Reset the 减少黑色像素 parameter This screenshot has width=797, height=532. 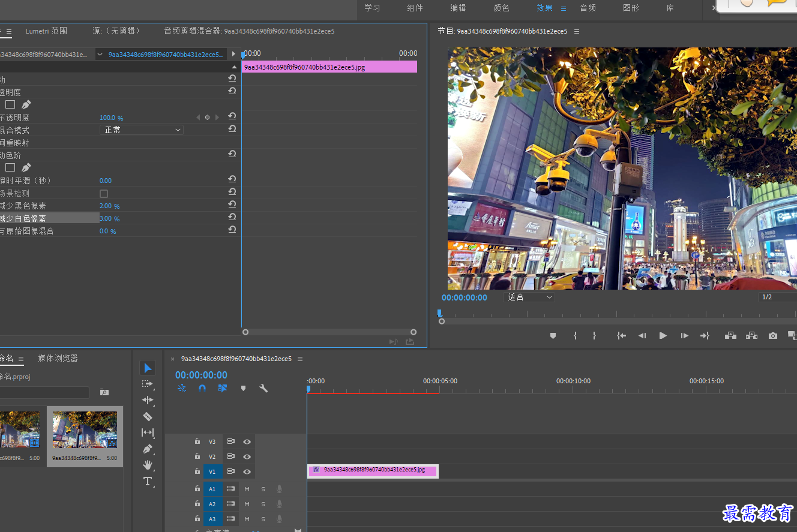tap(232, 205)
